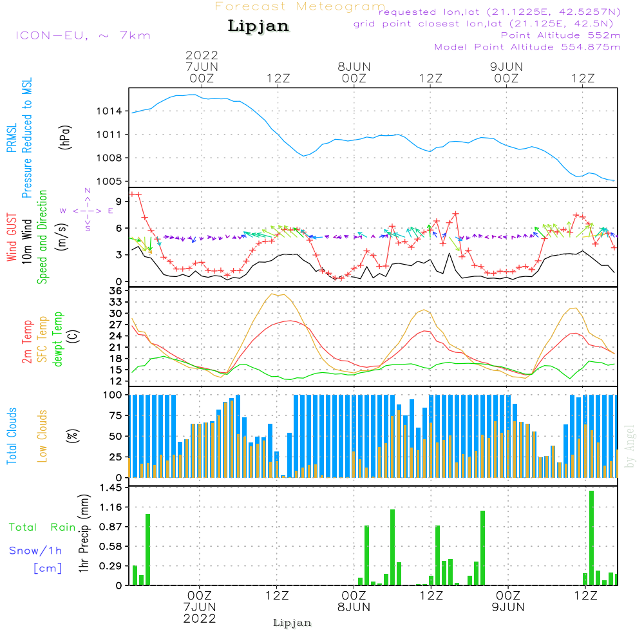Click the '[cm]' snow unit label

48,569
